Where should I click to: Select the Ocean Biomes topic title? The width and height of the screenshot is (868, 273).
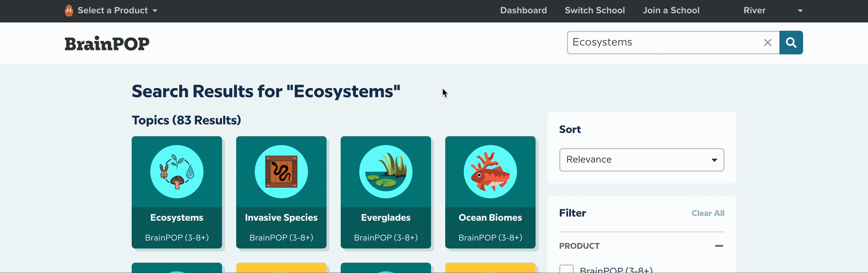[490, 218]
